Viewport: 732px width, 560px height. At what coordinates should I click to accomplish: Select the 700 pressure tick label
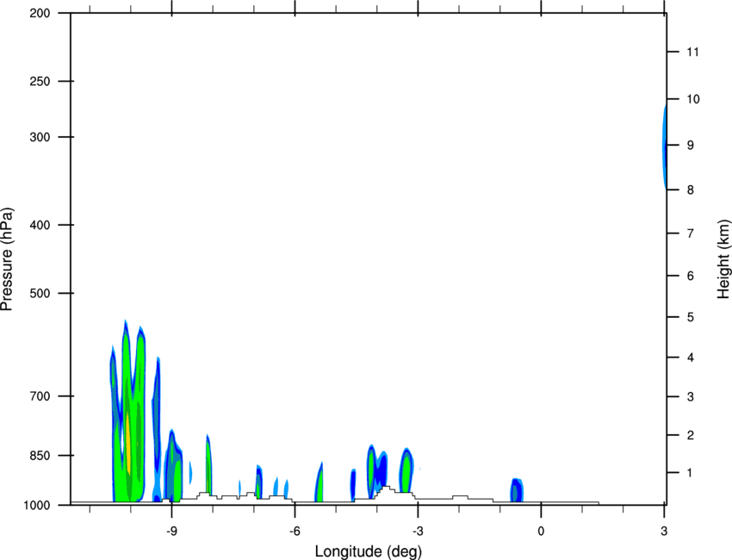[40, 396]
